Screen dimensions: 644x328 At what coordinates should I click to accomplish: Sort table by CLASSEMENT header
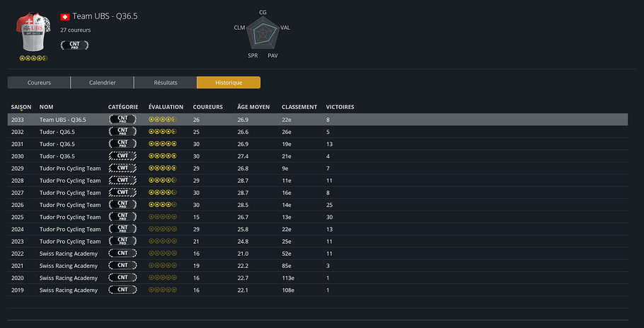tap(299, 107)
